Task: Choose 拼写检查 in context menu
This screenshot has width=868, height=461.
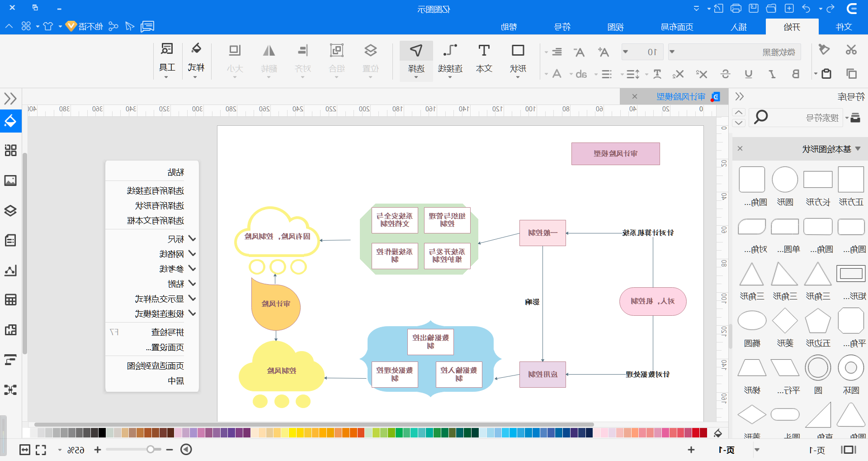Action: click(167, 333)
